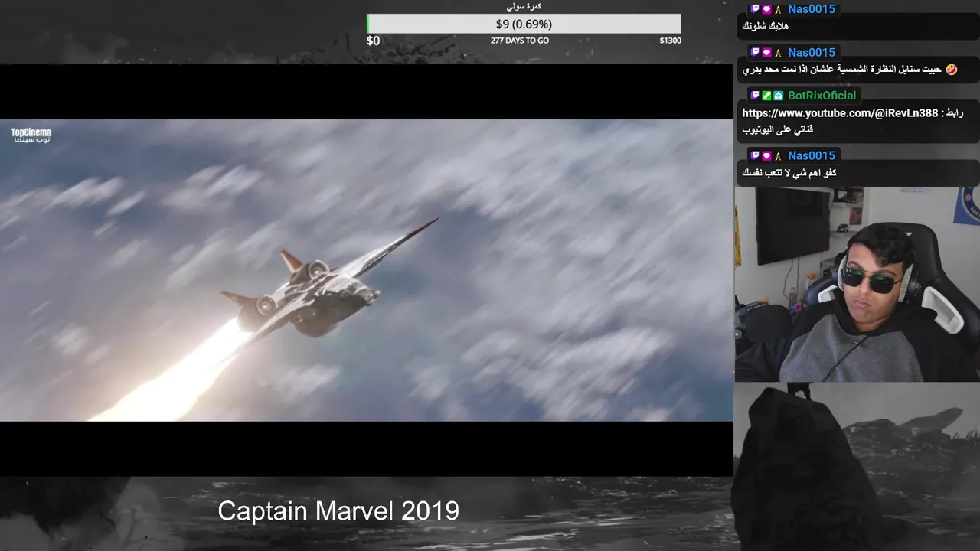Click the BotRixOficial username in chat
The height and width of the screenshot is (551, 980).
point(822,96)
